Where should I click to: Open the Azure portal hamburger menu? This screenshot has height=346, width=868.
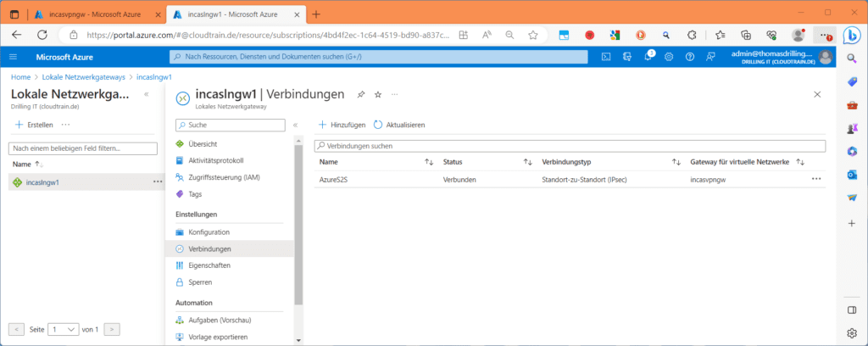coord(14,57)
